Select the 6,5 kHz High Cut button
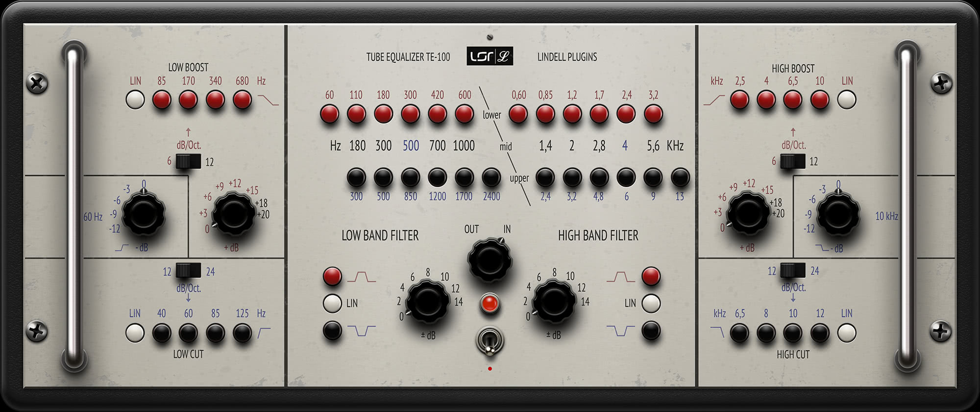 [x=739, y=333]
